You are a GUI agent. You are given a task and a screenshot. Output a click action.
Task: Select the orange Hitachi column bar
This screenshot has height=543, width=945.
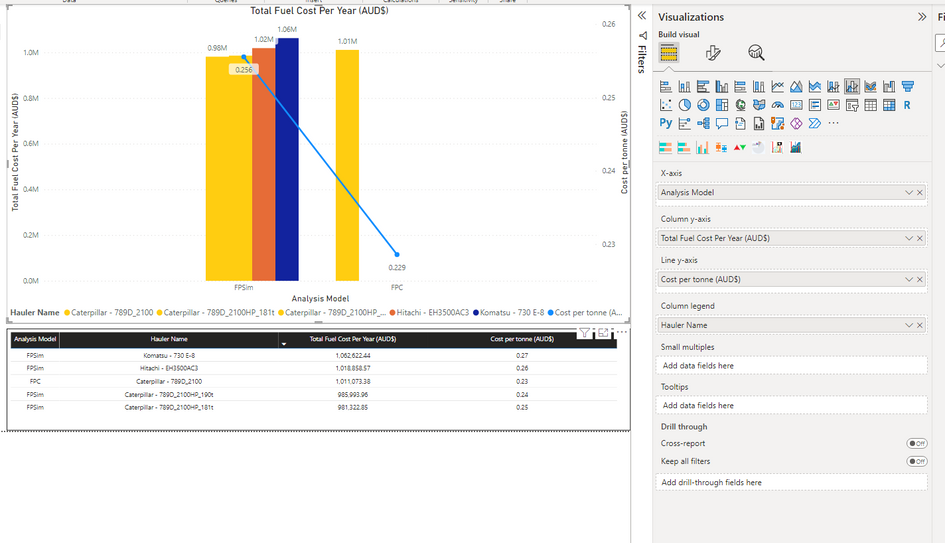[x=263, y=165]
